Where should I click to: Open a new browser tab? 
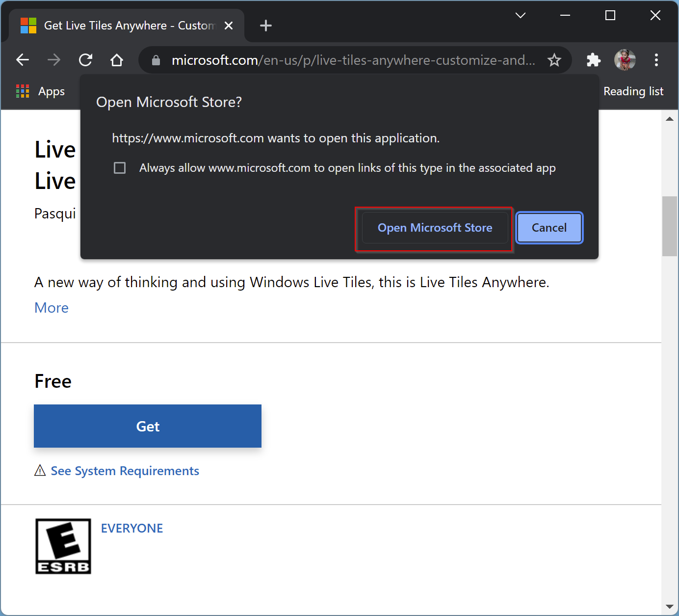[x=266, y=26]
